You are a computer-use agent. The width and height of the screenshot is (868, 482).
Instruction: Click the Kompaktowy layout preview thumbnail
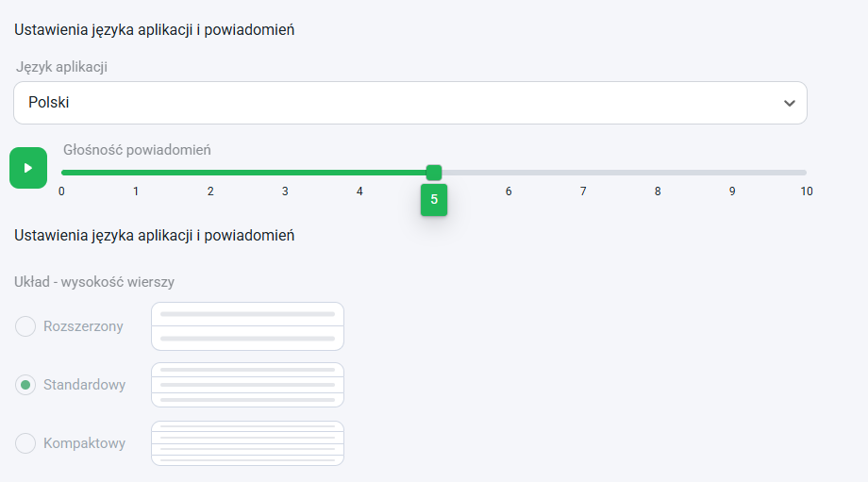pyautogui.click(x=247, y=443)
